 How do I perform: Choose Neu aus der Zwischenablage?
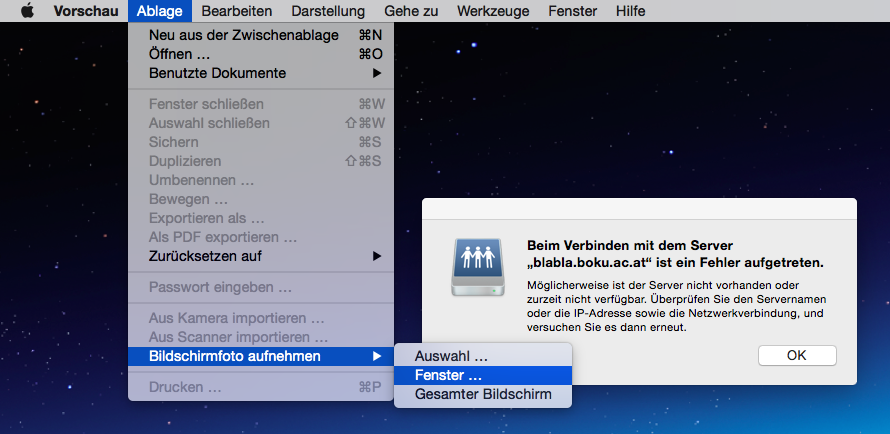[x=261, y=35]
